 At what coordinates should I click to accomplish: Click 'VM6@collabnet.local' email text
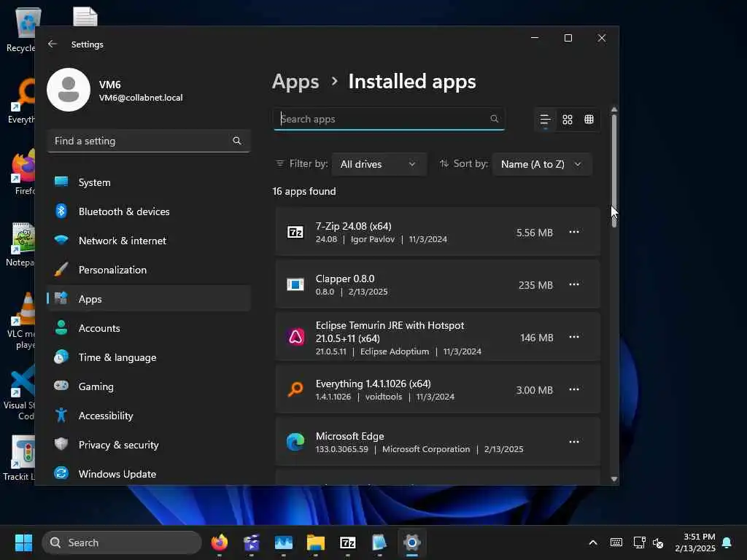tap(141, 98)
